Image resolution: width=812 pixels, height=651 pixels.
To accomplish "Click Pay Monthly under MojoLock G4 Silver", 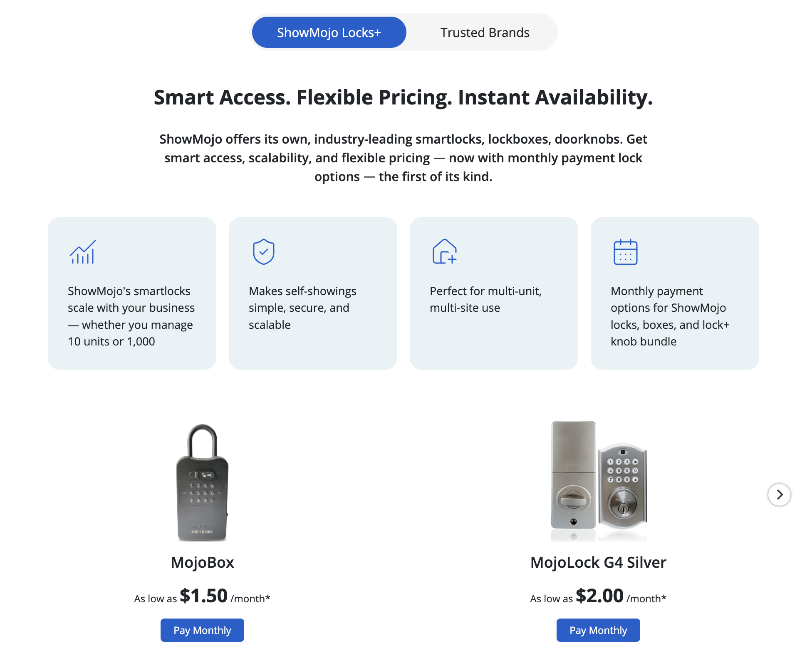I will [x=598, y=630].
